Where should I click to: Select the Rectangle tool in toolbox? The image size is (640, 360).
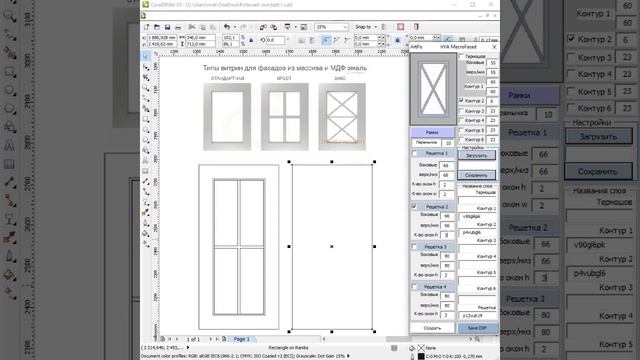tap(146, 119)
